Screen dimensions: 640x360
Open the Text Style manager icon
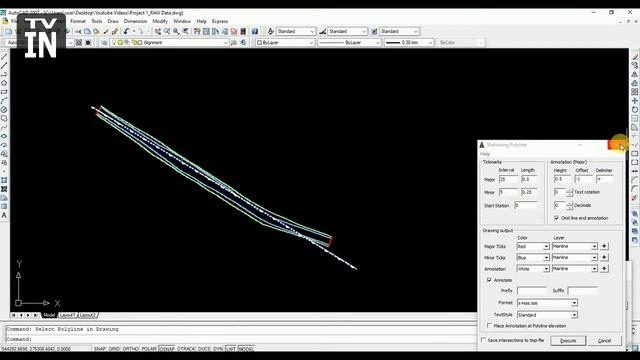coord(270,31)
